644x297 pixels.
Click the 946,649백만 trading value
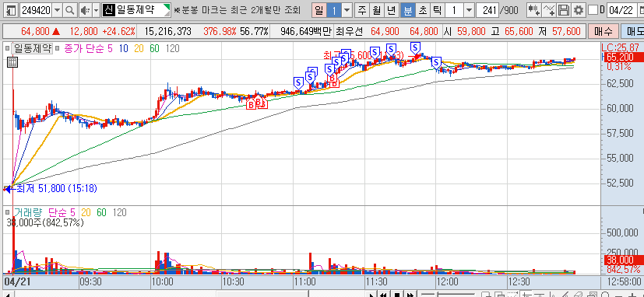[306, 31]
